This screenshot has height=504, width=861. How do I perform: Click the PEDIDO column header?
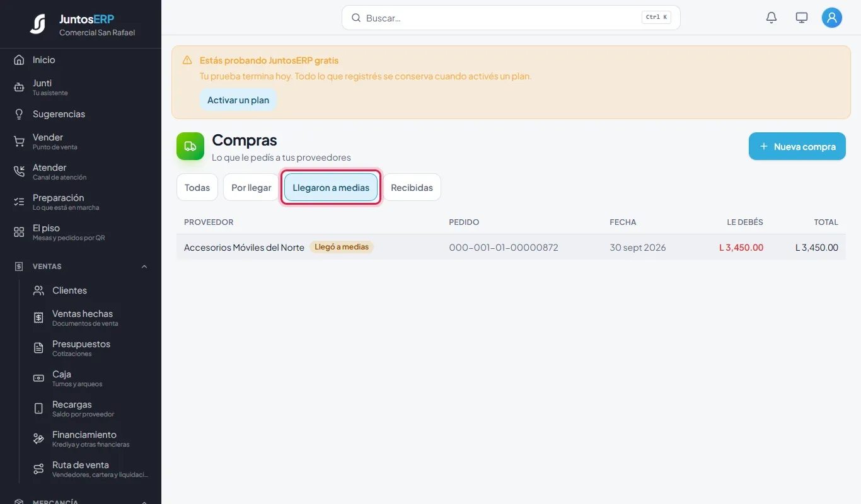pos(464,222)
